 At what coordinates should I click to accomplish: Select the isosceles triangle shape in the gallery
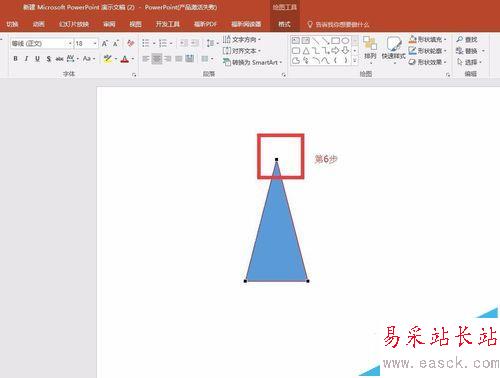306,51
